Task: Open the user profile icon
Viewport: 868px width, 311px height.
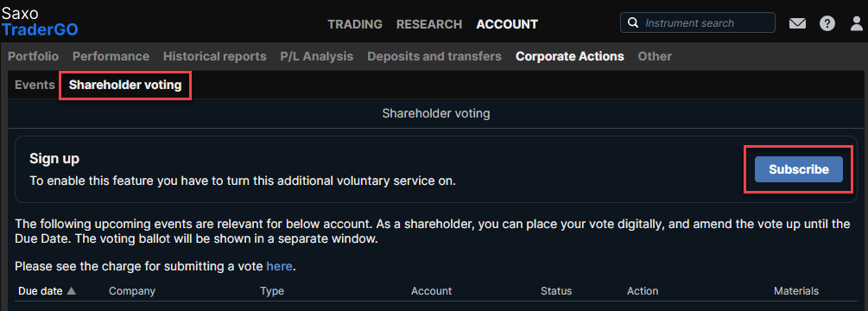Action: 857,23
